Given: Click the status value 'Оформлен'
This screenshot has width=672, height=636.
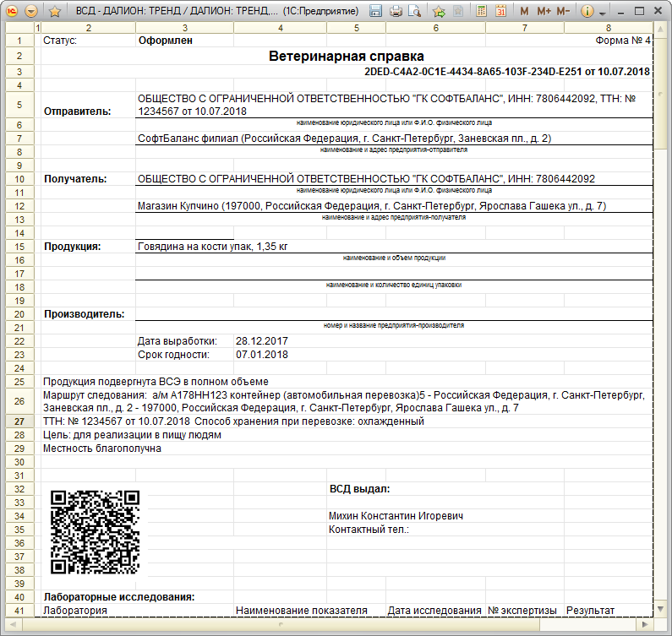Looking at the screenshot, I should (166, 41).
